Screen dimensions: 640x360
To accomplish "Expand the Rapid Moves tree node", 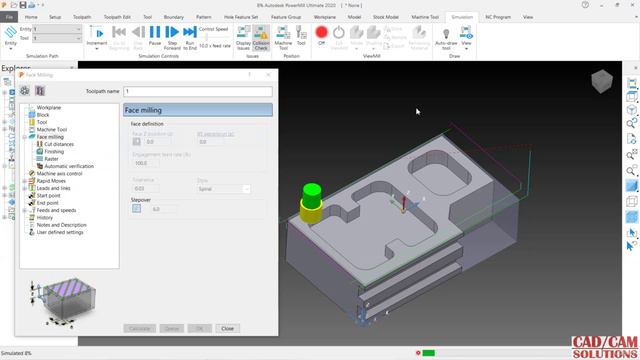I will pyautogui.click(x=24, y=181).
